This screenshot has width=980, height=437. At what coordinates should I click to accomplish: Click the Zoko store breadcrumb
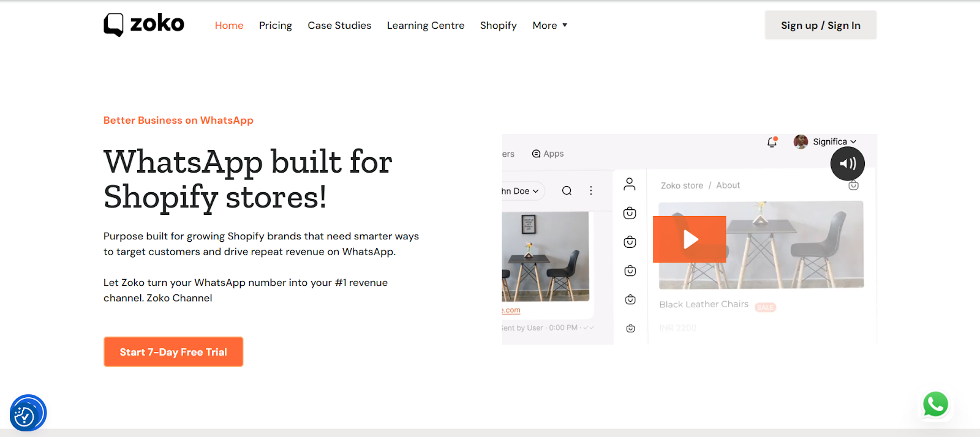click(682, 185)
